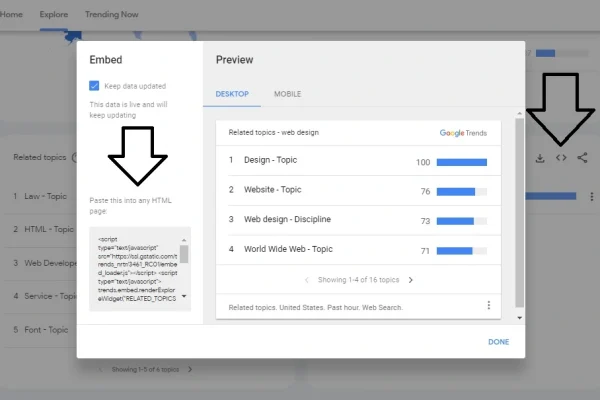Click the preview panel scrollbar thumb
This screenshot has height=400, width=600.
tap(519, 212)
